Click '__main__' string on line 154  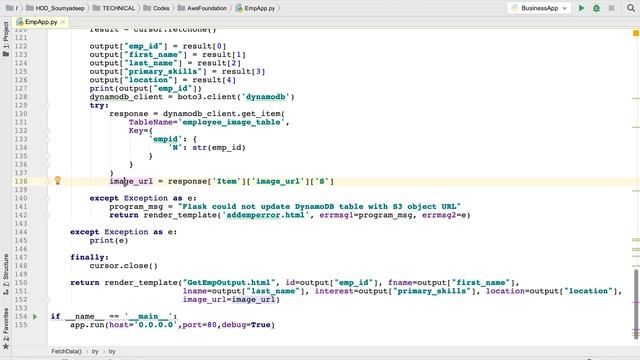click(148, 316)
